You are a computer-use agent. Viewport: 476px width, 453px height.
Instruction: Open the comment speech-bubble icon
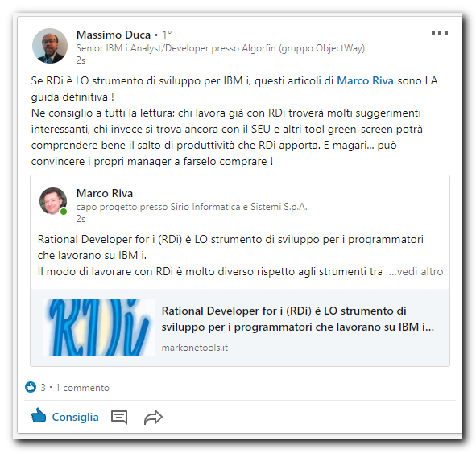tap(119, 418)
